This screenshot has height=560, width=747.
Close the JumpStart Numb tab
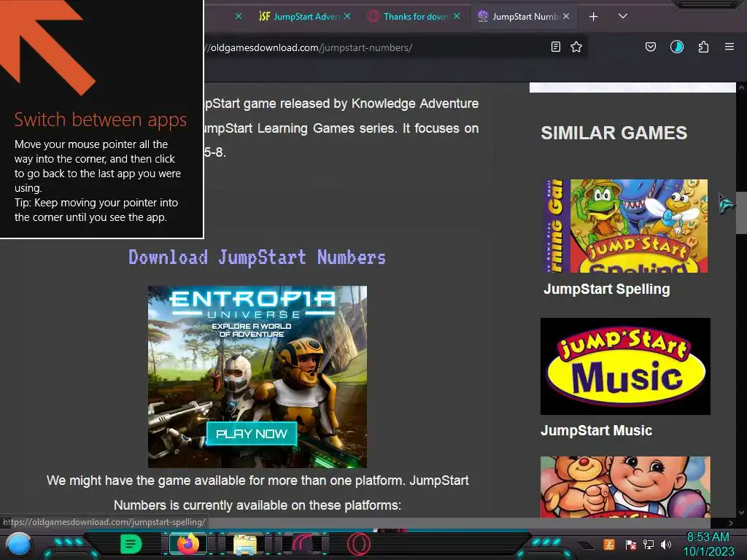click(x=566, y=16)
